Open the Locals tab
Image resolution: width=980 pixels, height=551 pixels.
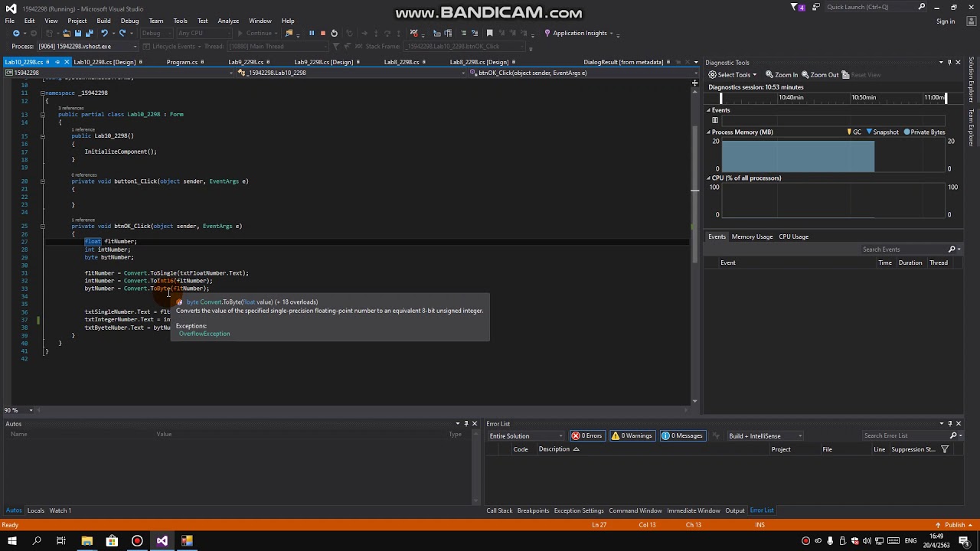click(36, 510)
